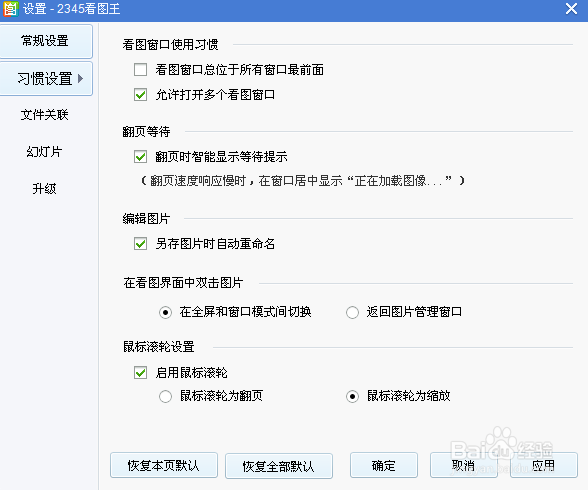Screen dimensions: 588x490
Task: Uncheck 启用鼠标滚轮 option
Action: pyautogui.click(x=141, y=373)
